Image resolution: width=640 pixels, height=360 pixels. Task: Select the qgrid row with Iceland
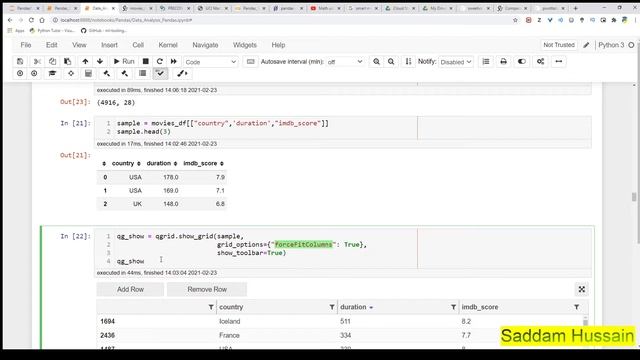(x=340, y=321)
